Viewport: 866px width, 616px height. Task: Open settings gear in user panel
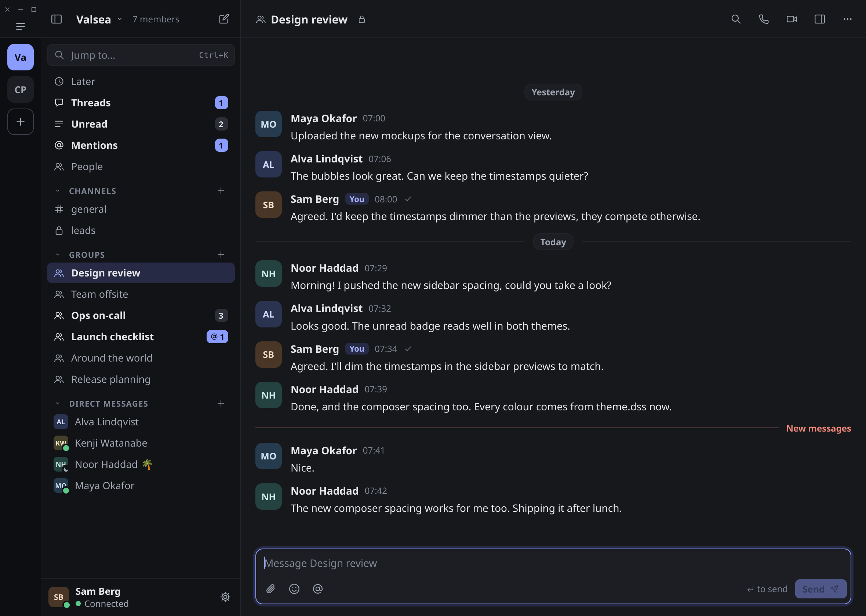[x=225, y=597]
